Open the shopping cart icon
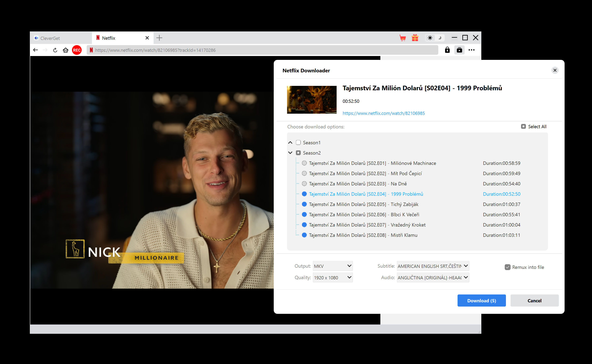Image resolution: width=592 pixels, height=364 pixels. [403, 38]
